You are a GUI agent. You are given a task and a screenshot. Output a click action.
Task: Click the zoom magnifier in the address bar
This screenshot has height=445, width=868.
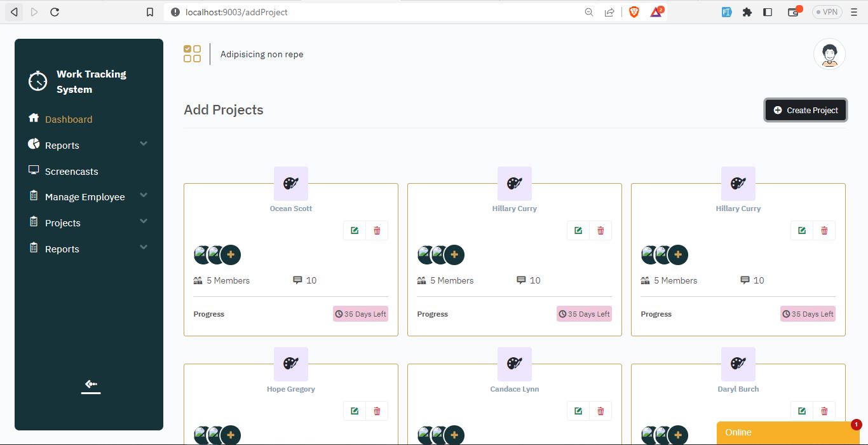point(589,12)
